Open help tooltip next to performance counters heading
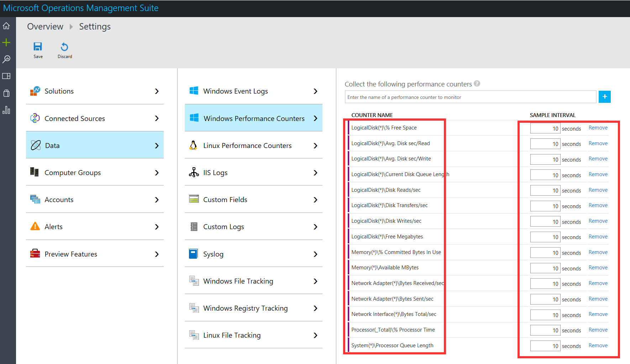The image size is (630, 364). tap(477, 84)
